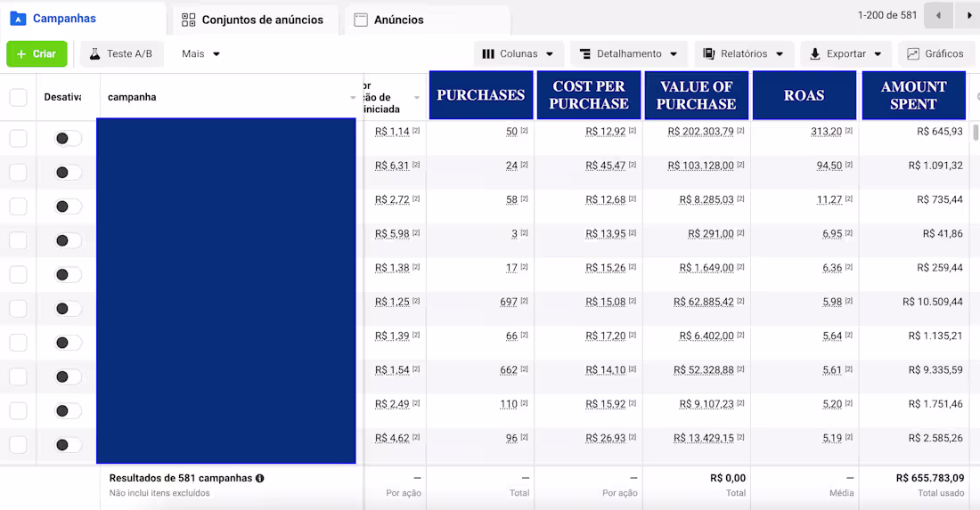The height and width of the screenshot is (510, 980).
Task: Open the Teste A/B tool
Action: coord(122,53)
